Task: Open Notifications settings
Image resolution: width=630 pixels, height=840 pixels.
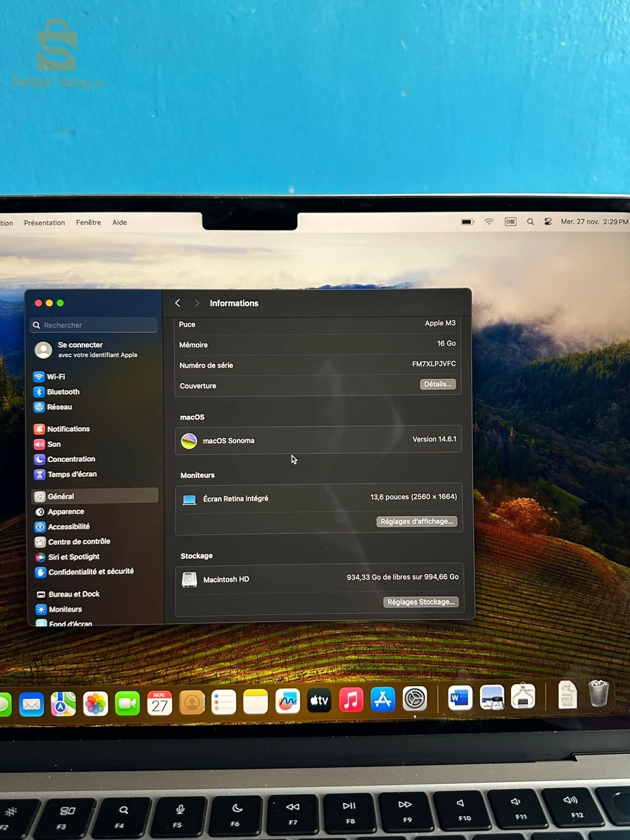Action: [62, 429]
